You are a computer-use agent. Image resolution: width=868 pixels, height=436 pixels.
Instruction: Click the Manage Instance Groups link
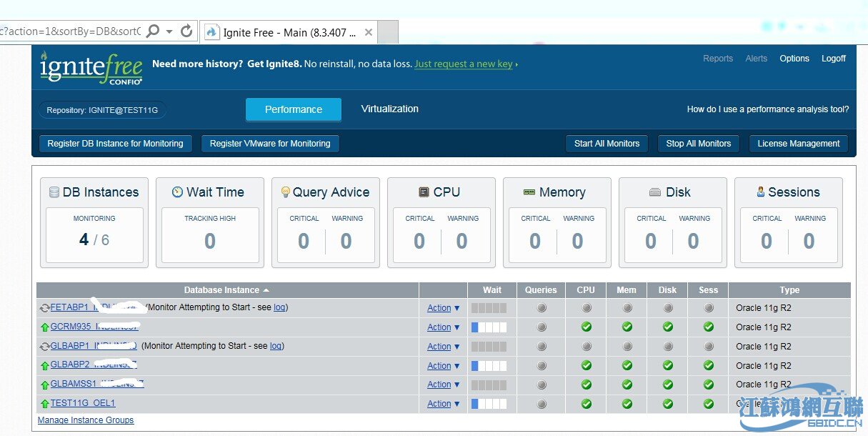[86, 420]
